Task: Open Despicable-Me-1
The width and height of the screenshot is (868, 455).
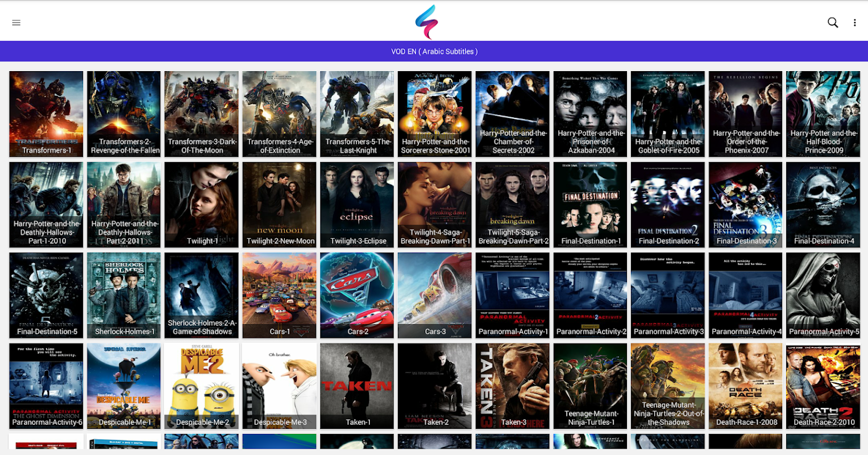Action: [124, 386]
